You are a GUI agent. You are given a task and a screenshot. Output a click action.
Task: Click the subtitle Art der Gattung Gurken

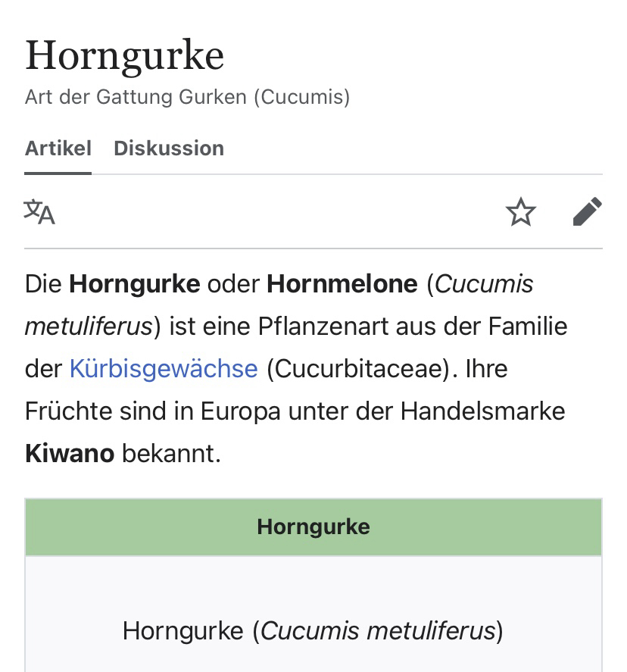tap(187, 98)
